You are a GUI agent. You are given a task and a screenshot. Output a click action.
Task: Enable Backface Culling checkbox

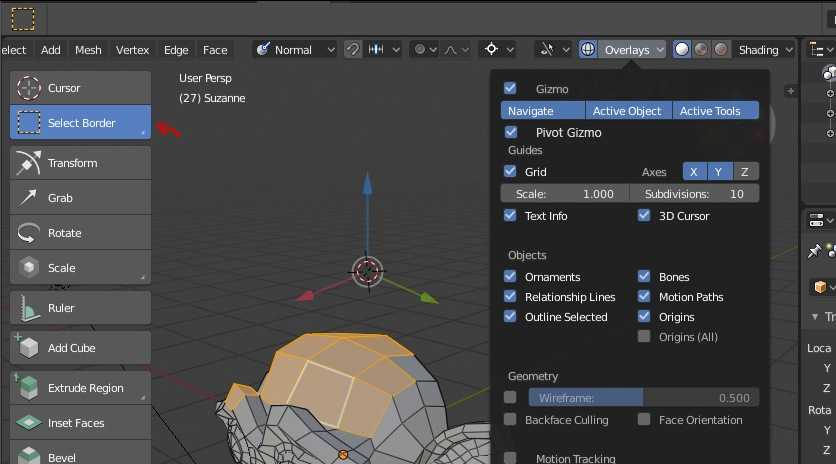[510, 419]
